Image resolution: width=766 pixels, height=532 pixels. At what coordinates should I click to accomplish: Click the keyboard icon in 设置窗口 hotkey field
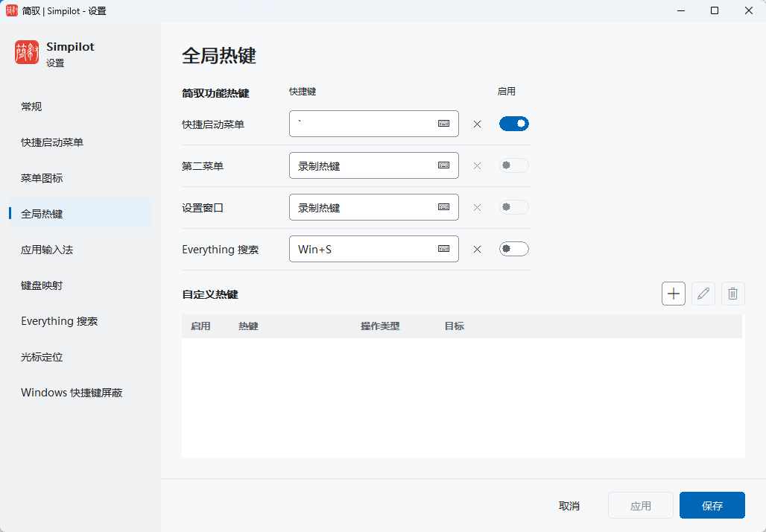click(443, 206)
